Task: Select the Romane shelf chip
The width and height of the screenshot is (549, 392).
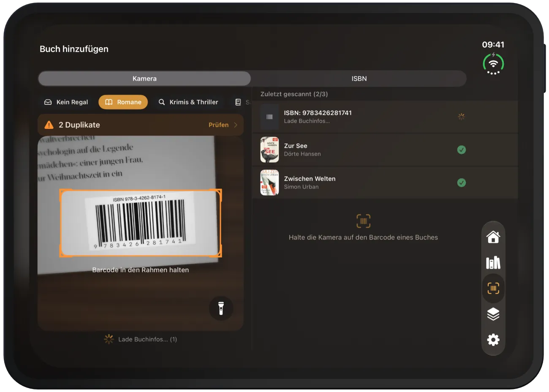Action: [123, 102]
